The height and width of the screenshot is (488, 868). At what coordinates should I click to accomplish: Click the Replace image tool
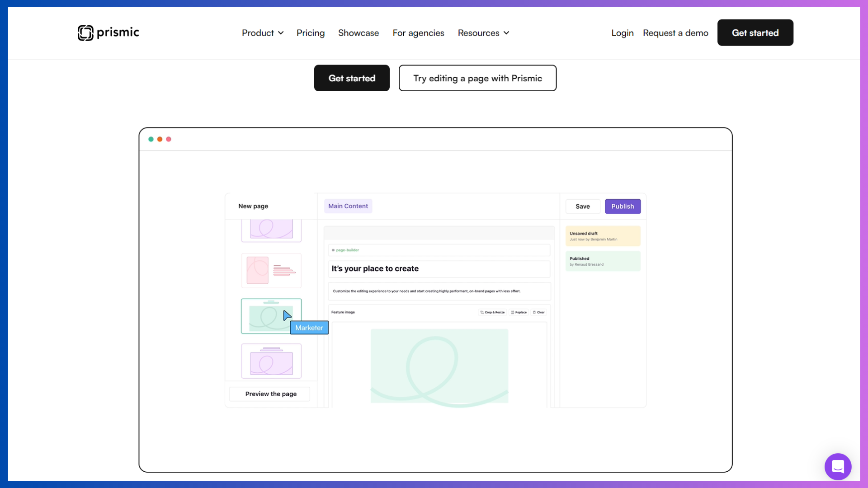click(x=519, y=312)
